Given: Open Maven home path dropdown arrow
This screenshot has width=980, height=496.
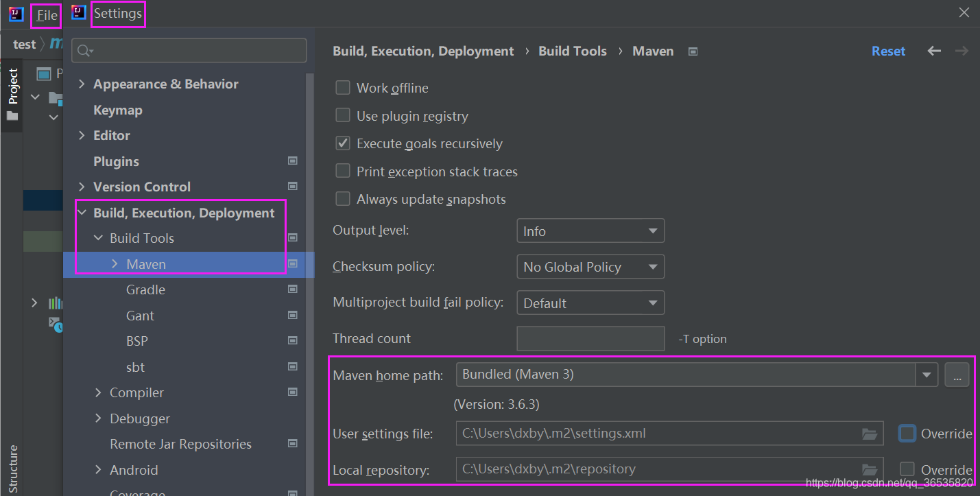Looking at the screenshot, I should (x=927, y=375).
